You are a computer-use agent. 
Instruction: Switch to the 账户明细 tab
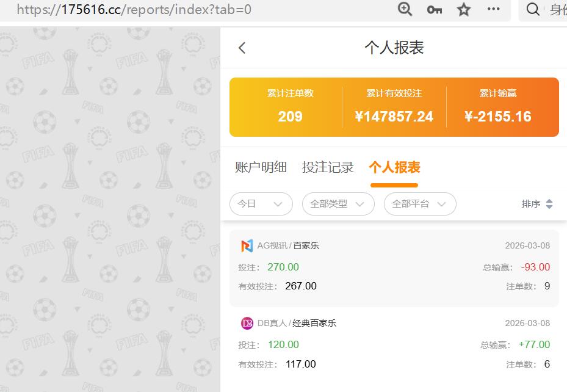pyautogui.click(x=260, y=167)
